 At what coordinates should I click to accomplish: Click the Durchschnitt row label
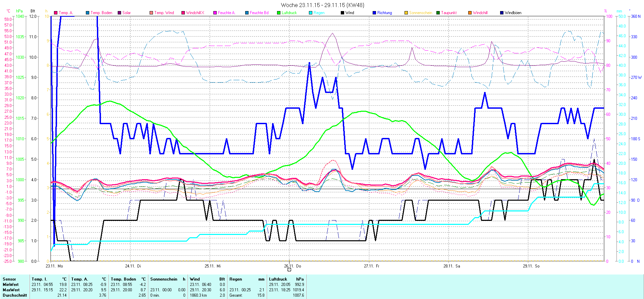coord(15,295)
